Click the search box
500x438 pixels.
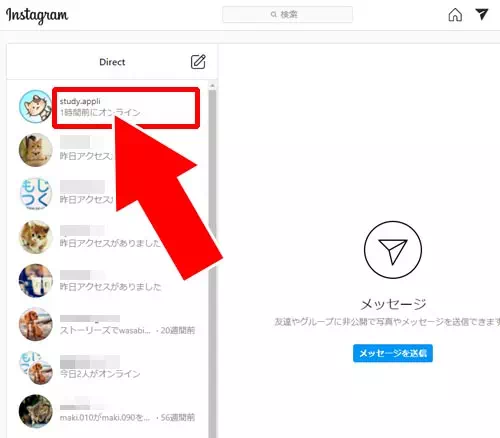(x=287, y=14)
